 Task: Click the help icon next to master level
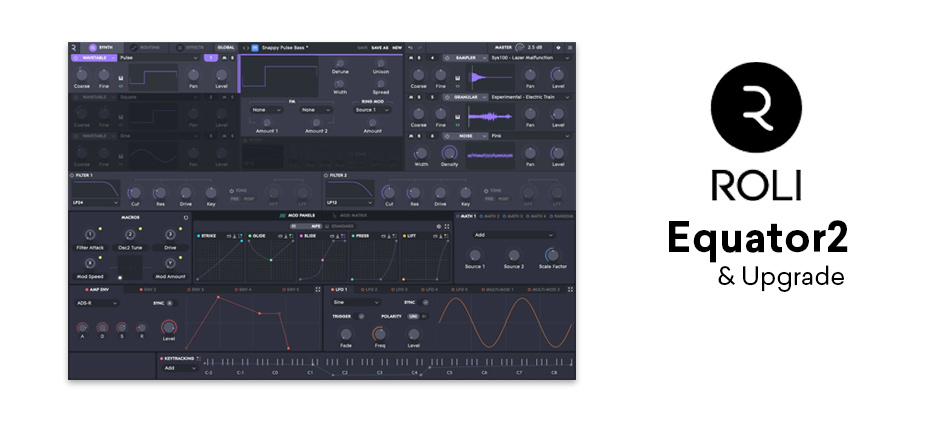tap(559, 48)
